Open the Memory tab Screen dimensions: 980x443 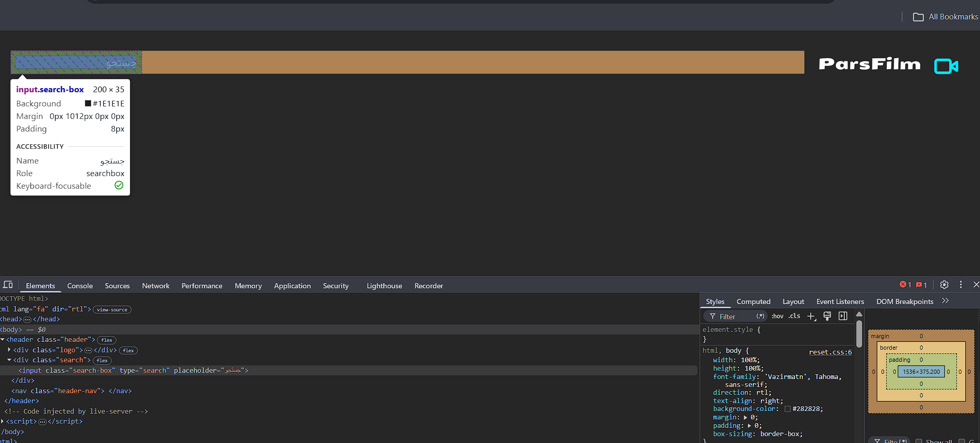point(248,286)
